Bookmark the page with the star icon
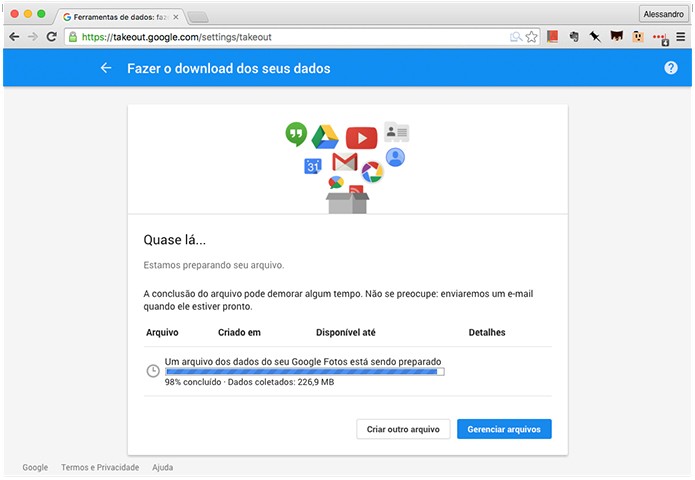 point(531,37)
